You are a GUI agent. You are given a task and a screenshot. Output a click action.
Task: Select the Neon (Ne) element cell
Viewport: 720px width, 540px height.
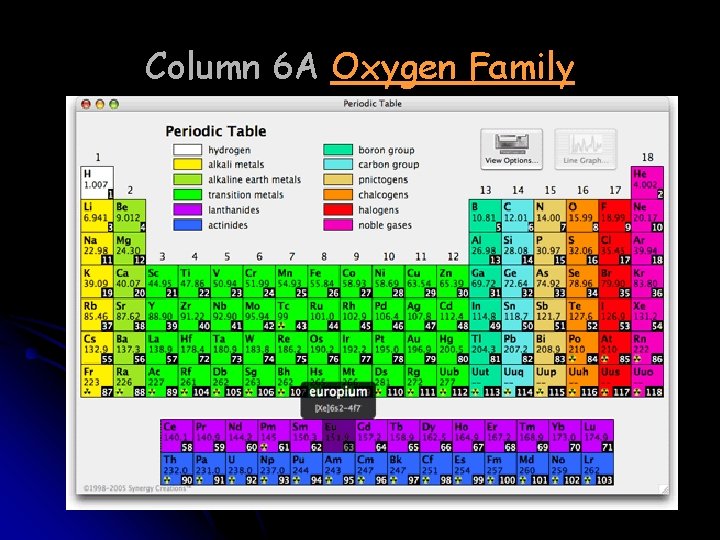(647, 216)
